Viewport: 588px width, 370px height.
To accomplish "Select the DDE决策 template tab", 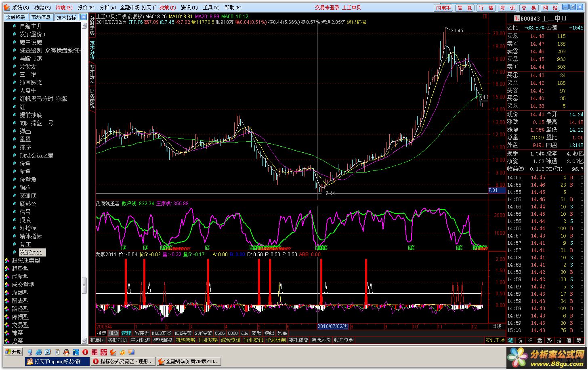I will (183, 333).
